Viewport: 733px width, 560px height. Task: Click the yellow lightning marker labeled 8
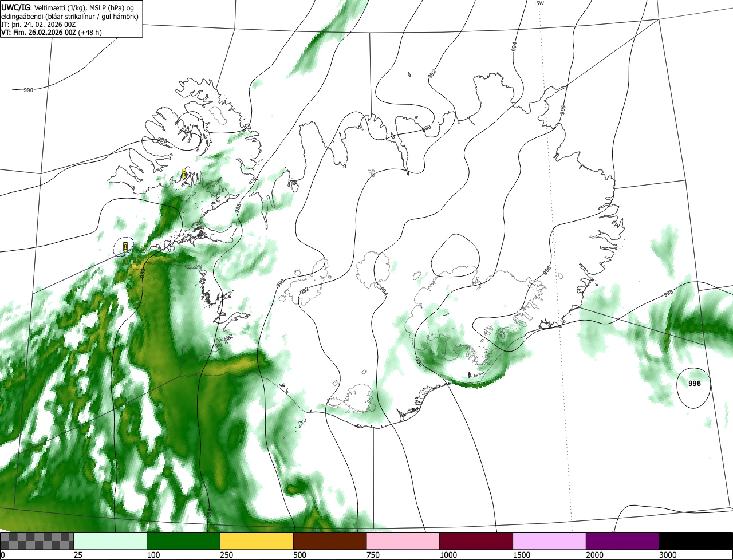125,247
